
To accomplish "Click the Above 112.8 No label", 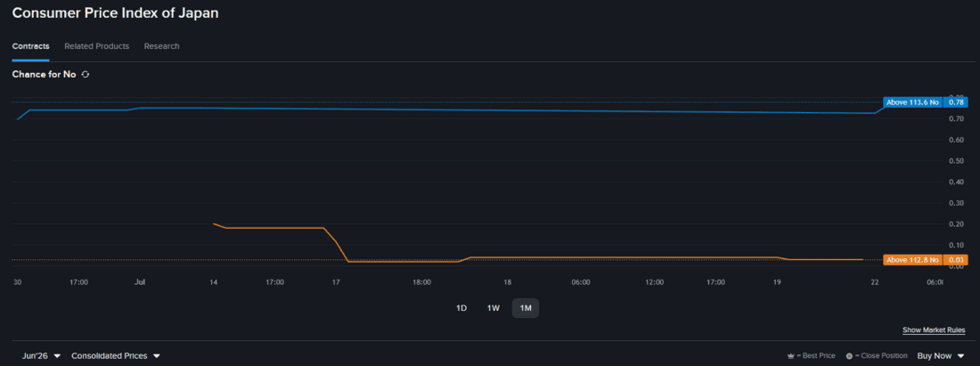I will 914,260.
